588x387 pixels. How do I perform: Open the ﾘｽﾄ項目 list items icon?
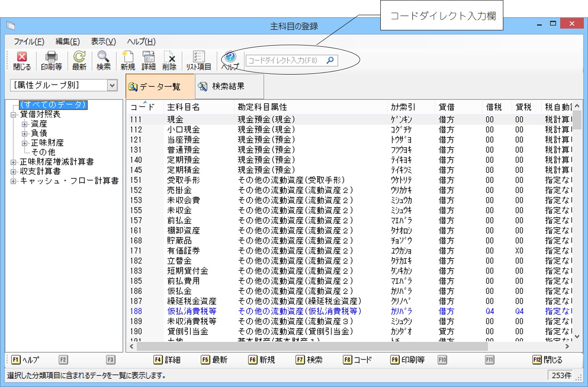198,60
